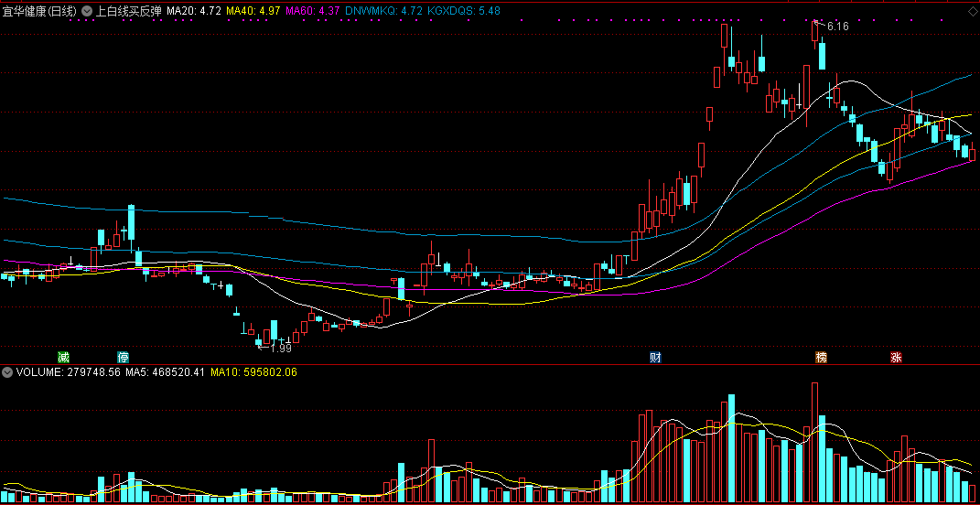Click the KGXDQS: 5.48 label
This screenshot has width=980, height=505.
click(x=464, y=11)
